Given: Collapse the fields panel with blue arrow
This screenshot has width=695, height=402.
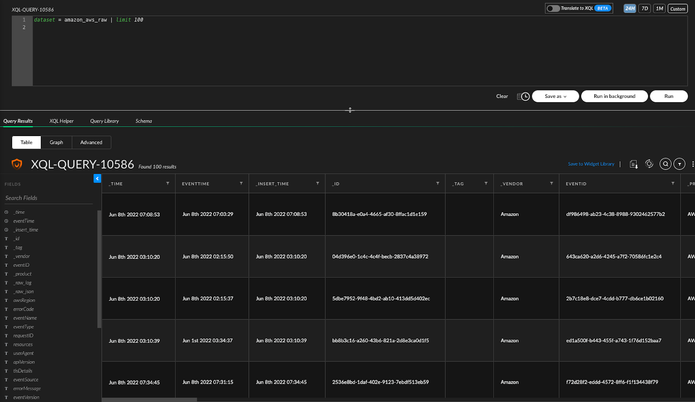Looking at the screenshot, I should [97, 178].
